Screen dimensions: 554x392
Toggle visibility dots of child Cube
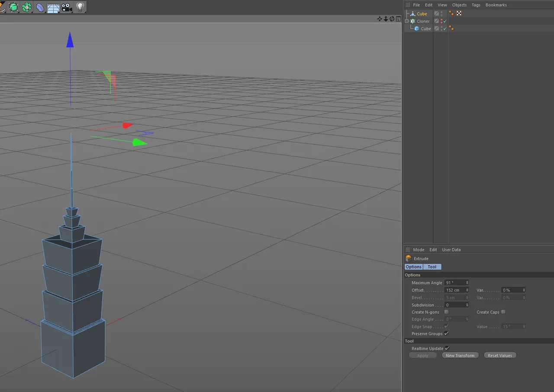point(441,28)
